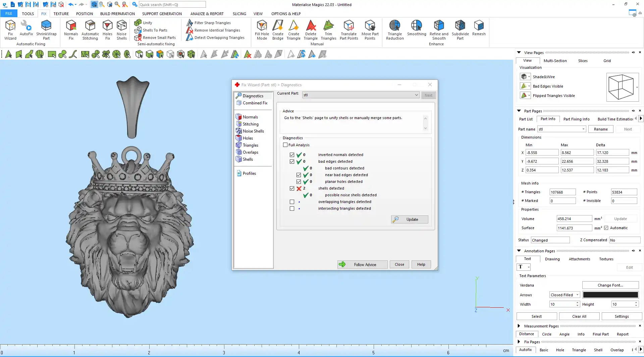This screenshot has width=644, height=357.
Task: Click Help in Fix Wizard
Action: (421, 264)
